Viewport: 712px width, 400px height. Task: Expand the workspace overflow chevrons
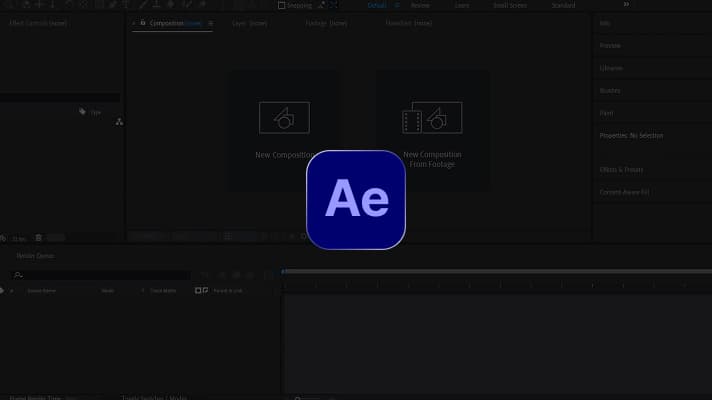click(x=626, y=5)
